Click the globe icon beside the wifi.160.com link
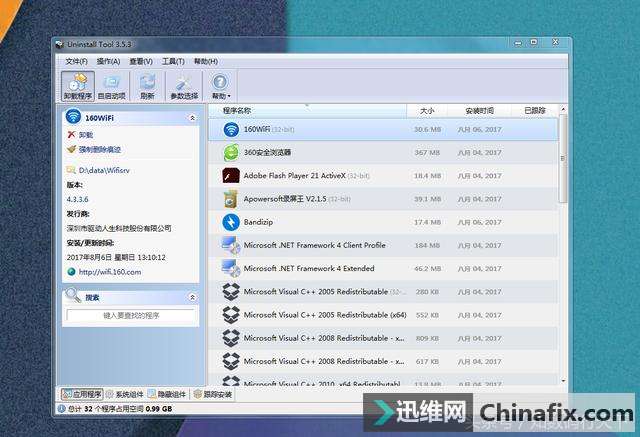 71,272
